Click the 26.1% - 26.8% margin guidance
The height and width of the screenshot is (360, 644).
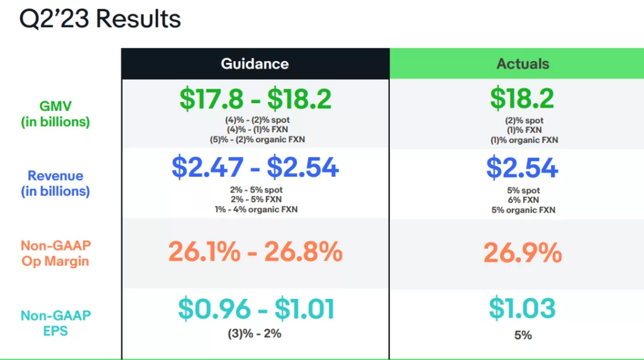click(x=255, y=252)
